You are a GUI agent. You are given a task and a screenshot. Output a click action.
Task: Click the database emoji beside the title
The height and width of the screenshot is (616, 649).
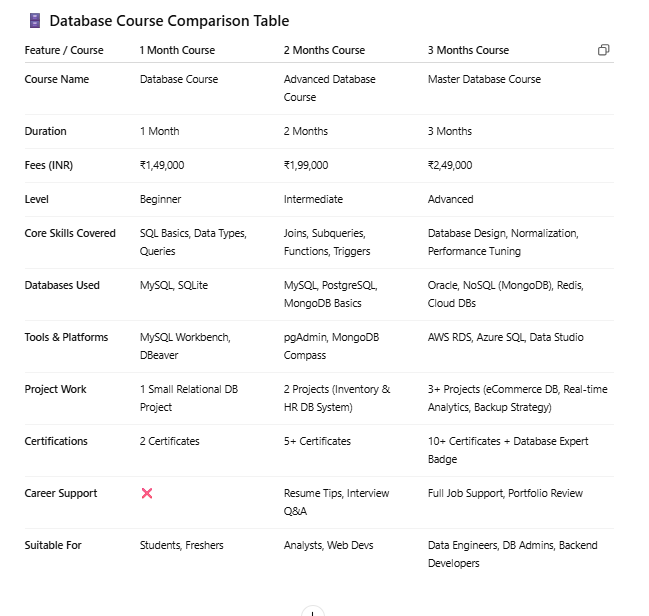tap(34, 20)
